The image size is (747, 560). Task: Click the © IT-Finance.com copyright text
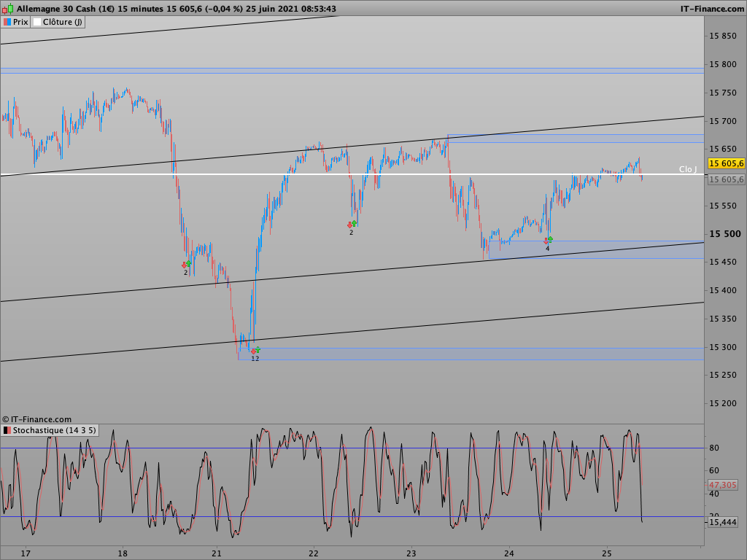coord(36,419)
